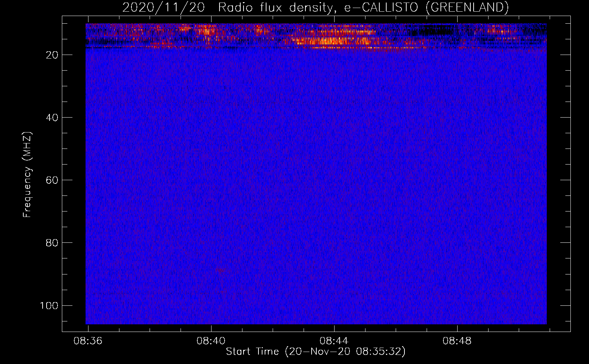589x364 pixels.
Task: Click the 20 MHz frequency tick label
Action: (52, 55)
